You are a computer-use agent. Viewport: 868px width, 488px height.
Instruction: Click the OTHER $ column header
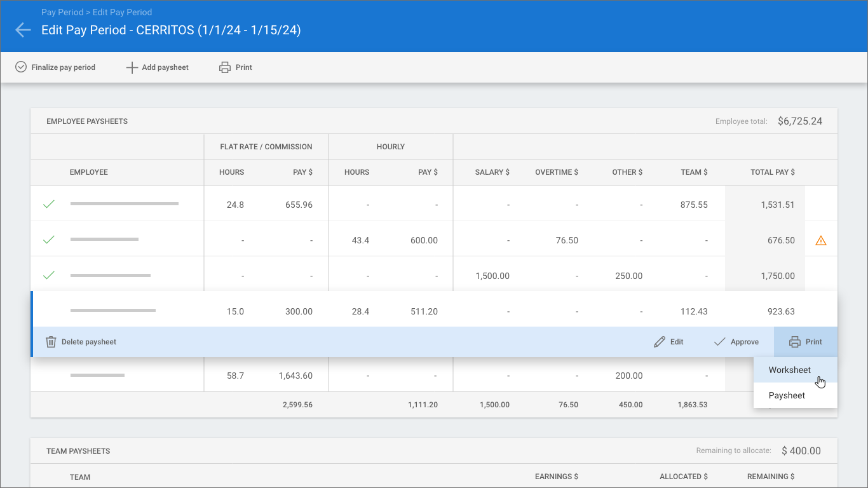click(628, 172)
